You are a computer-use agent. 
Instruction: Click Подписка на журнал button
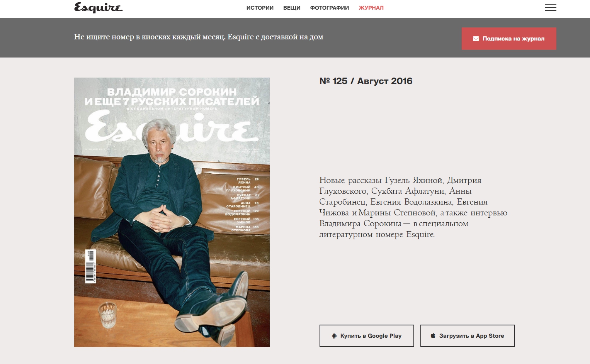(509, 39)
